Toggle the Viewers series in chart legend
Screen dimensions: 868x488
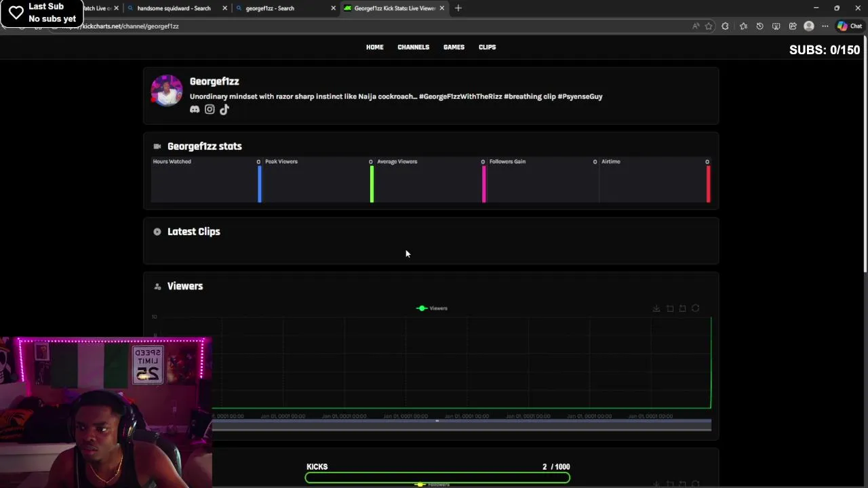(432, 308)
